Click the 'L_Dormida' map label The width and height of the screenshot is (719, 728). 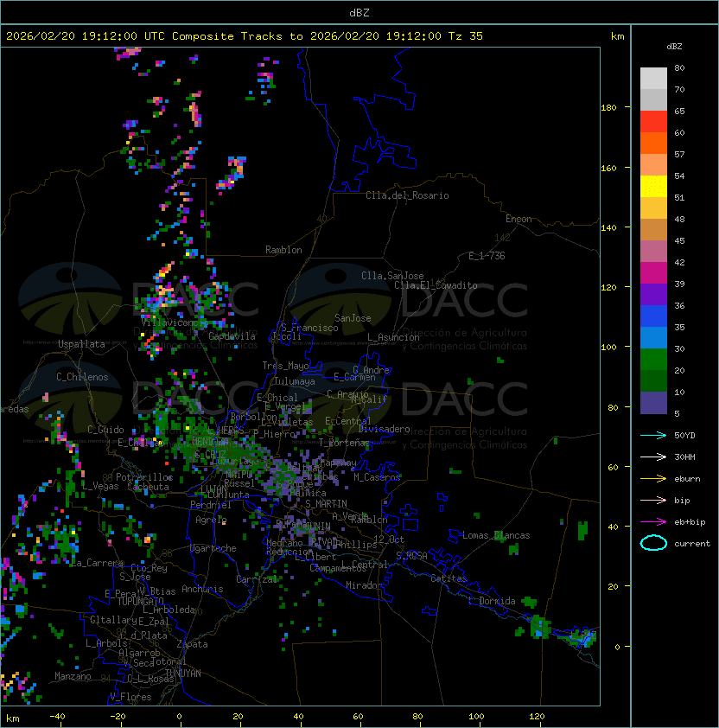(x=492, y=601)
